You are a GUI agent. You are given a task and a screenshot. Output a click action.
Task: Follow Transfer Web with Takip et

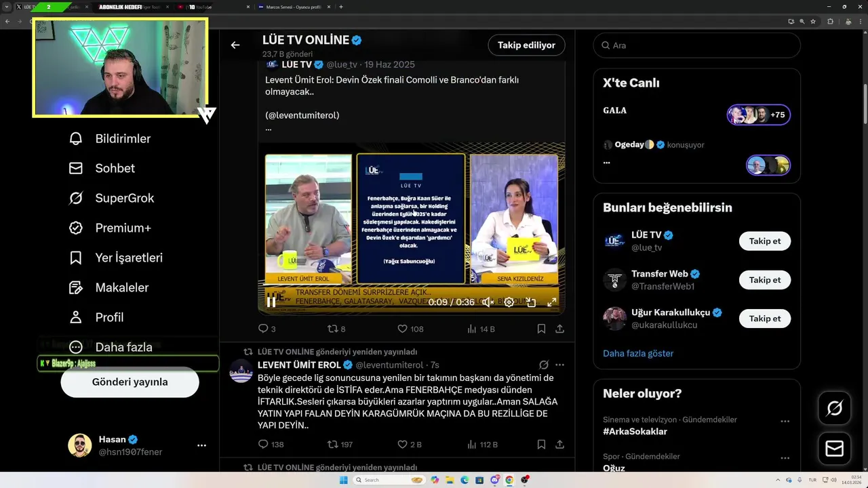(x=764, y=280)
